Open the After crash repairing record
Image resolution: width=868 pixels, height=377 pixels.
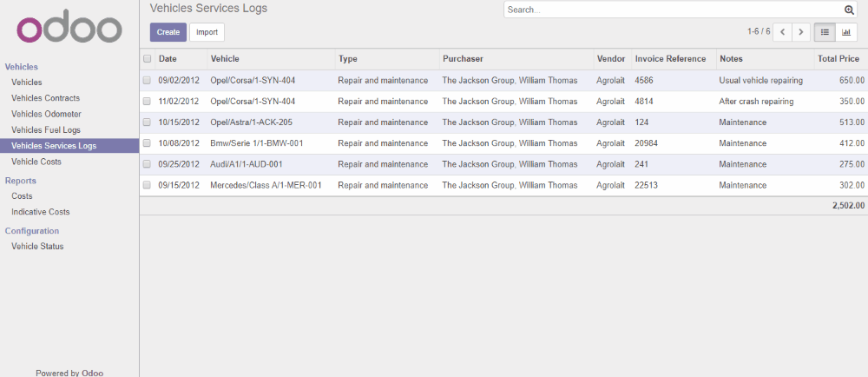pyautogui.click(x=756, y=102)
